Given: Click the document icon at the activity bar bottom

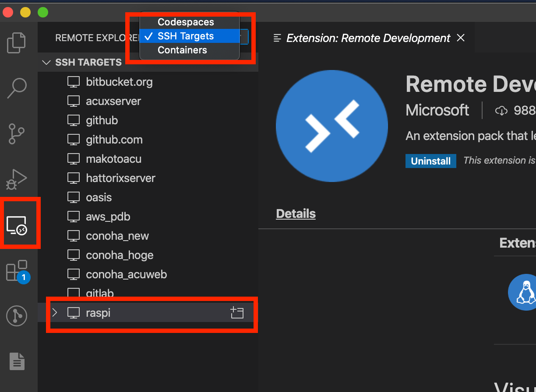Looking at the screenshot, I should click(x=16, y=361).
